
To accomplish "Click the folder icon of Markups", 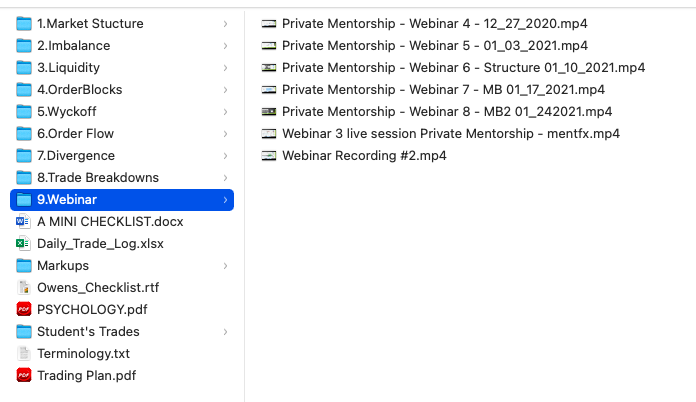I will 24,265.
